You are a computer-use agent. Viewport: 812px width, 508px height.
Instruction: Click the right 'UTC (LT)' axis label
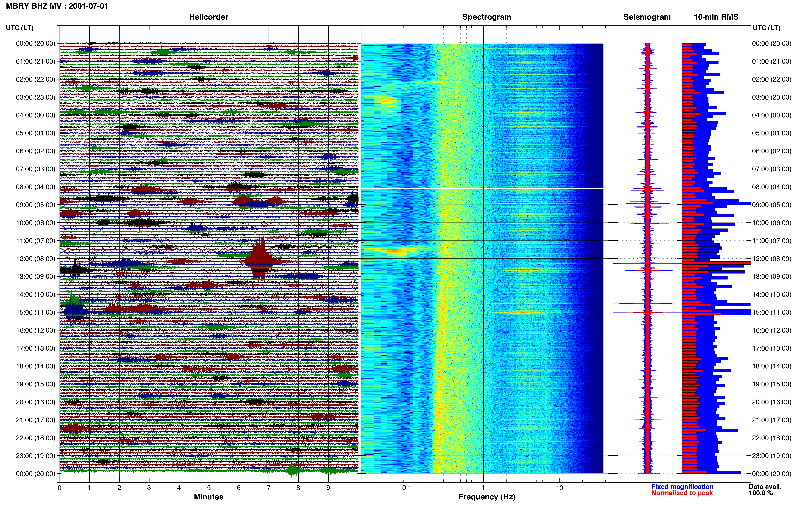click(766, 28)
